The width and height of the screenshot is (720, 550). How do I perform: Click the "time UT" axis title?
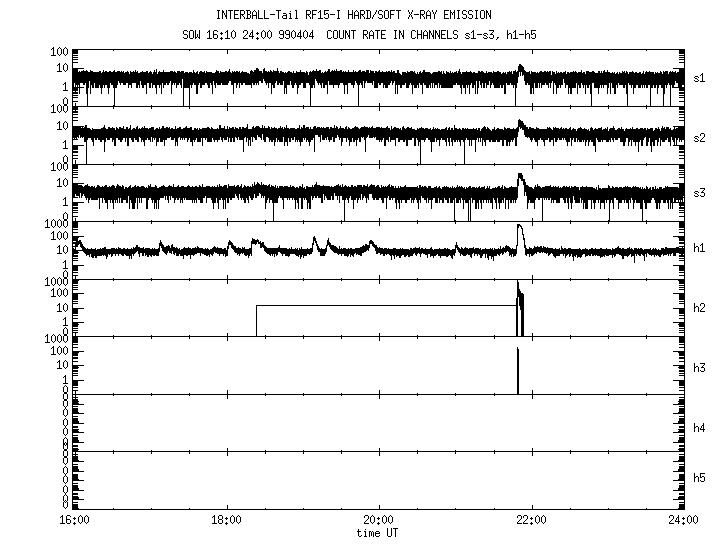coord(379,533)
